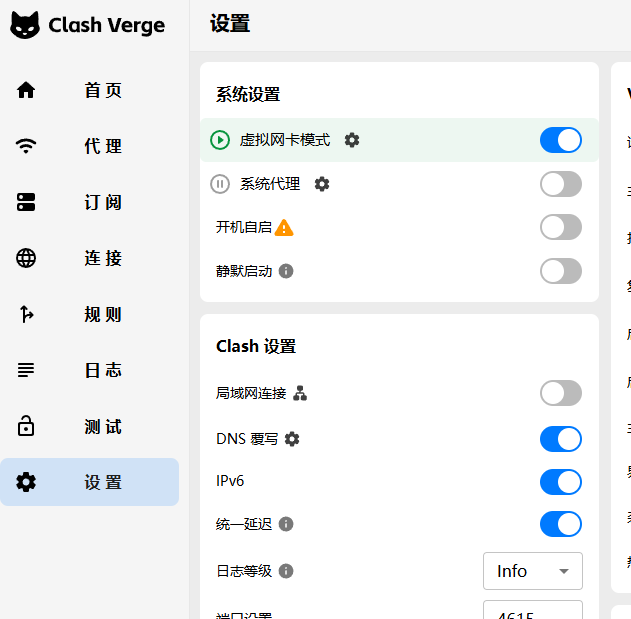Turn off the IPv6 toggle

pos(560,482)
